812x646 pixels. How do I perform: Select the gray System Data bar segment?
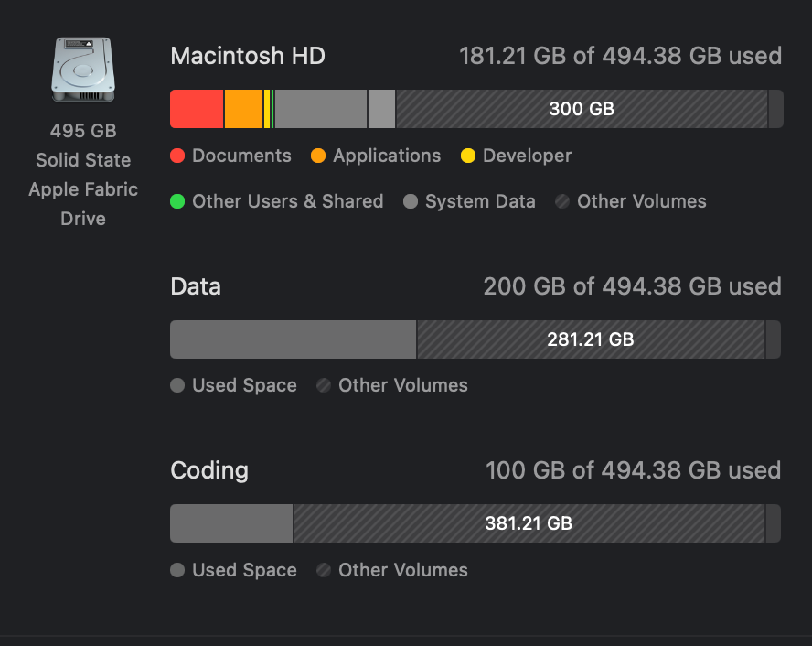pyautogui.click(x=320, y=109)
